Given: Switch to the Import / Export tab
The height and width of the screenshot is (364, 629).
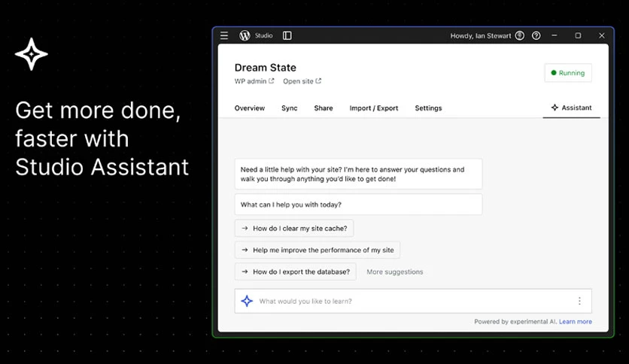Looking at the screenshot, I should pos(373,108).
